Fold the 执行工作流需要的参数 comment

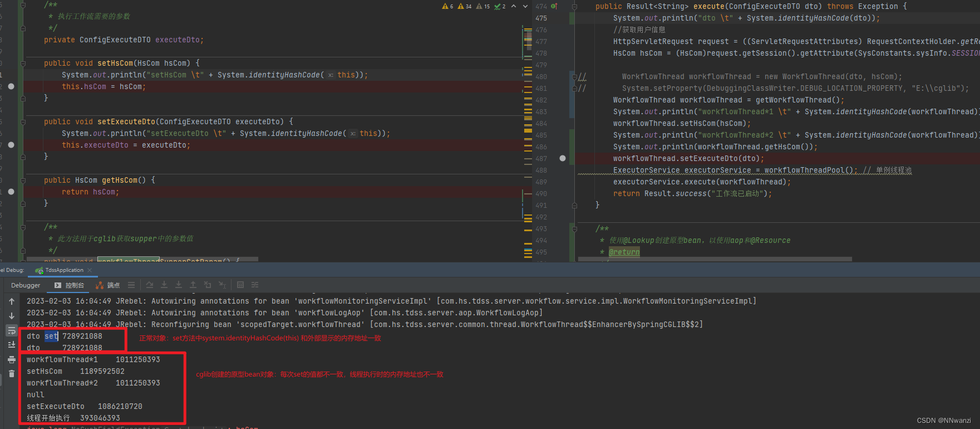[x=23, y=5]
